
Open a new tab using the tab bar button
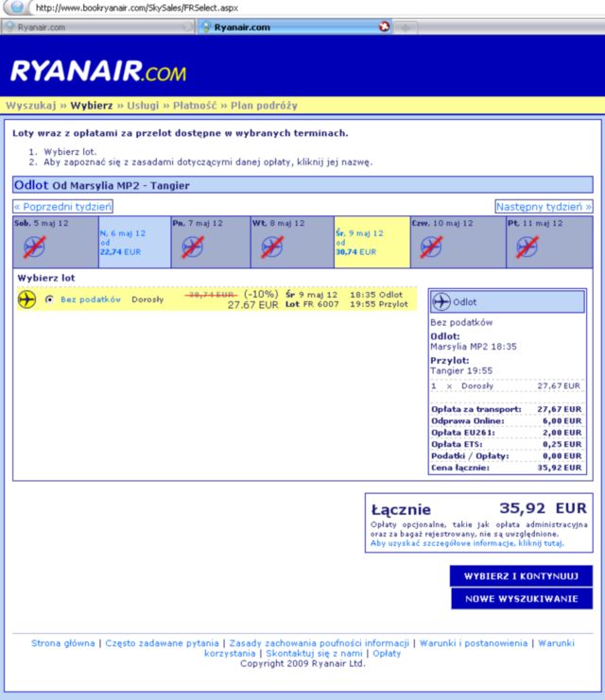click(406, 27)
